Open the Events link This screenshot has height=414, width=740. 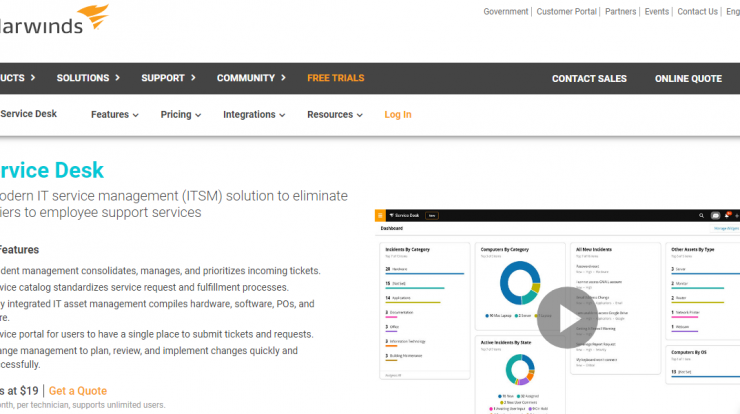(x=656, y=12)
